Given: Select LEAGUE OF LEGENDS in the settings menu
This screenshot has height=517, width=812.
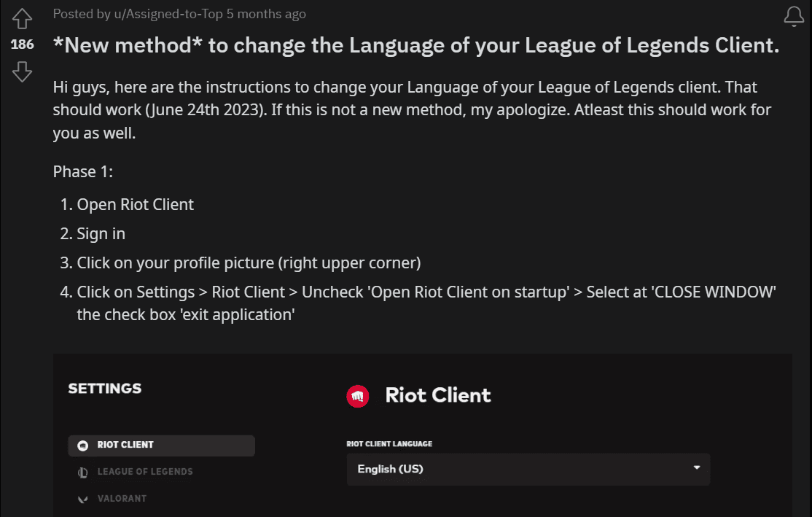Looking at the screenshot, I should [144, 472].
